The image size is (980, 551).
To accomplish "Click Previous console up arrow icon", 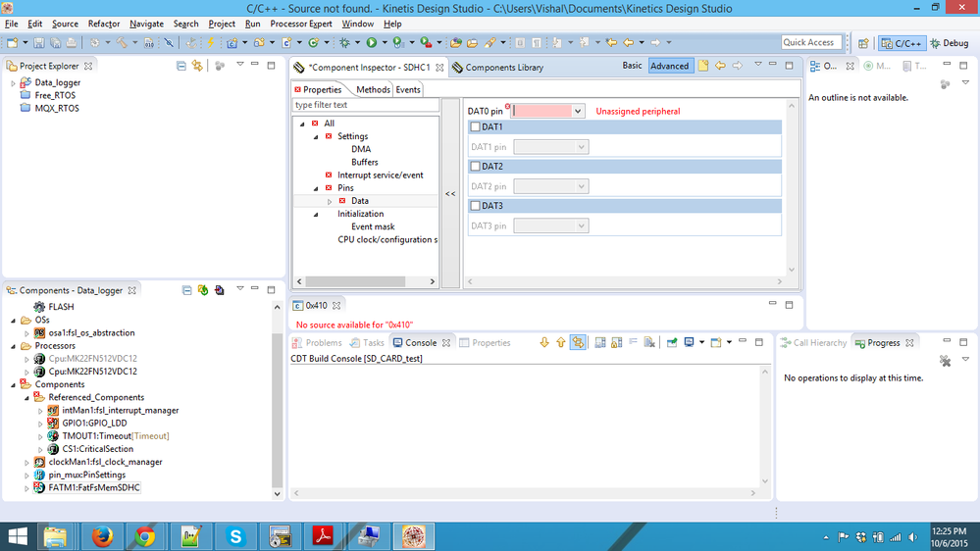I will 560,342.
